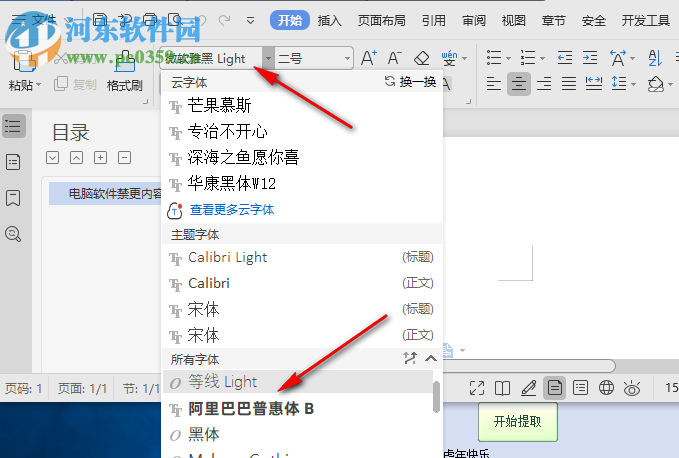Click the 格式刷 format painter
The image size is (679, 458).
coord(125,85)
